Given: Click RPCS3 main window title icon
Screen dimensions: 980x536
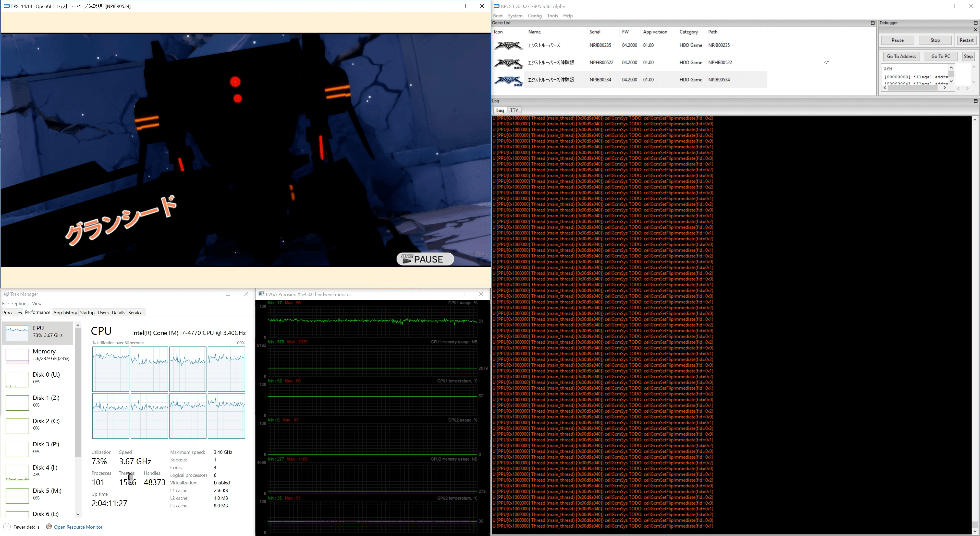Looking at the screenshot, I should point(496,6).
